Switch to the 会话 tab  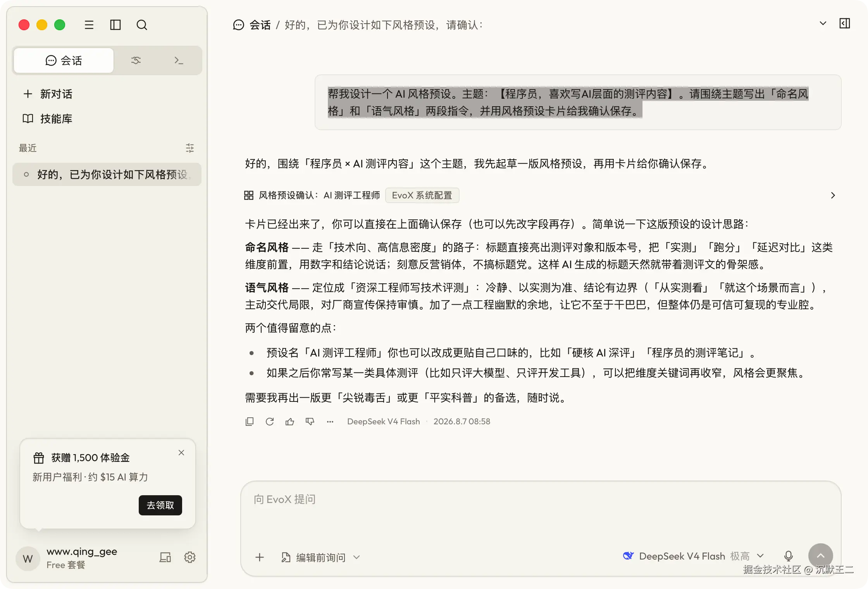pyautogui.click(x=64, y=60)
